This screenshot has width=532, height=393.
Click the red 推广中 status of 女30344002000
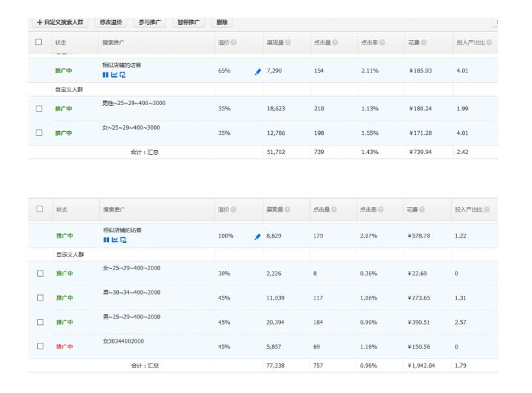pos(65,347)
